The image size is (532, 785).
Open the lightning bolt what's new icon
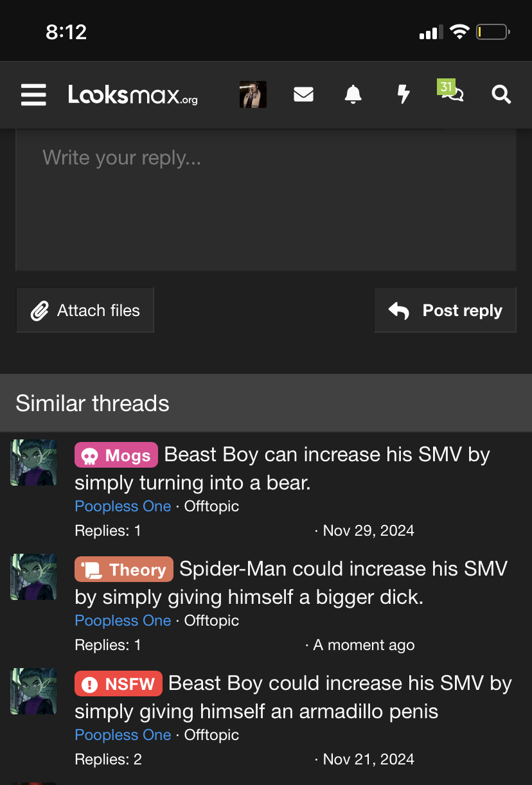[x=403, y=95]
